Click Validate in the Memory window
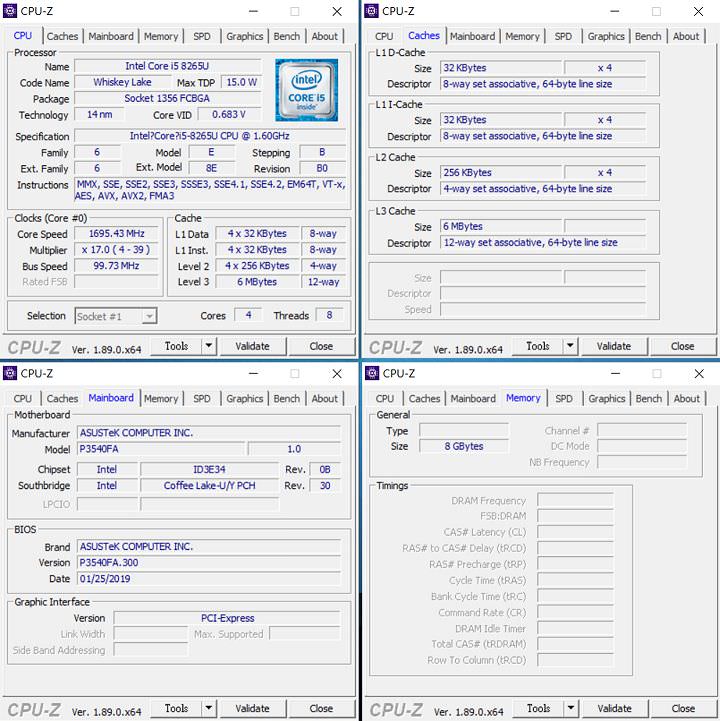Image resolution: width=720 pixels, height=721 pixels. point(615,708)
